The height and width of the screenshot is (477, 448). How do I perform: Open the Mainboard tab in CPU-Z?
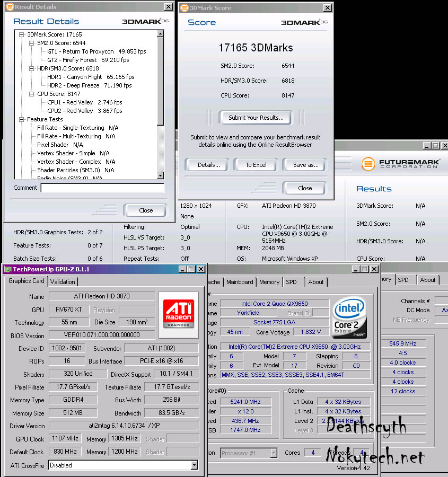[240, 282]
